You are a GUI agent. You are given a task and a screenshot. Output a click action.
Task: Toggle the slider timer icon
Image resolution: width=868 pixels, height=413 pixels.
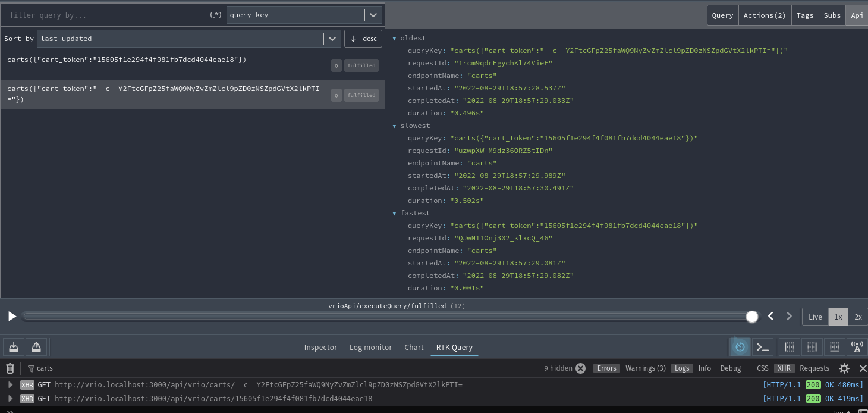(740, 347)
